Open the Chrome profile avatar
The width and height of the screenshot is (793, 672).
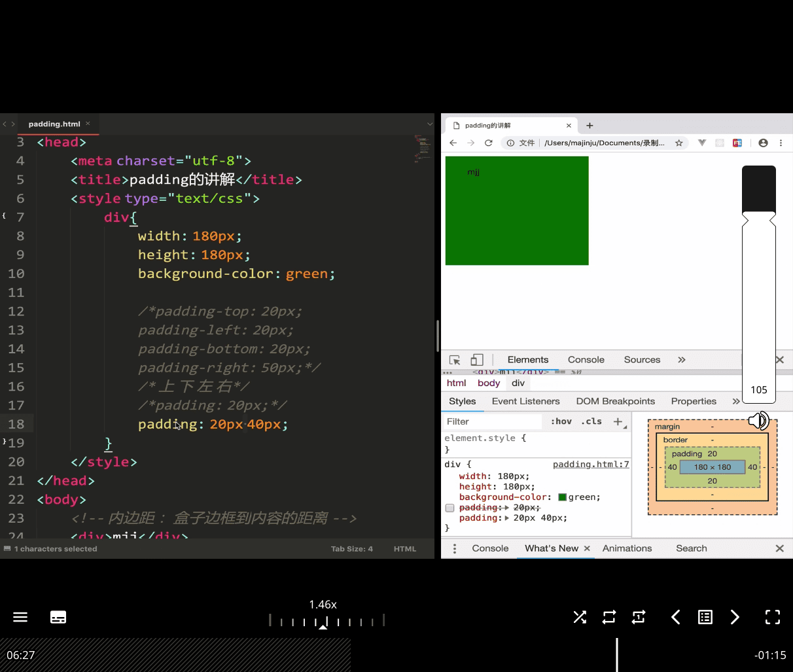763,143
